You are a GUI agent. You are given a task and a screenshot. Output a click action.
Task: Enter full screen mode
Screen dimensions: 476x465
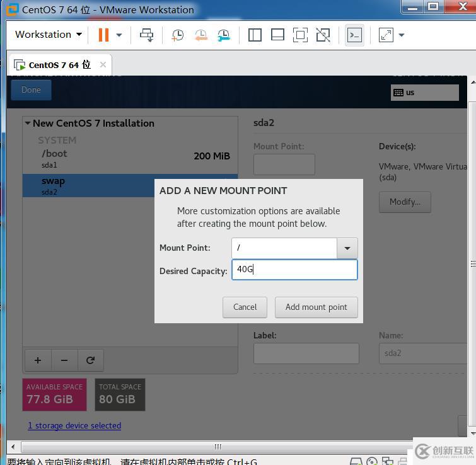(x=300, y=35)
